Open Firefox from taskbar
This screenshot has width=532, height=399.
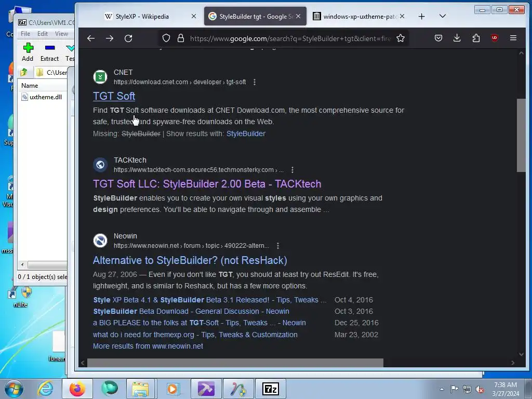77,389
